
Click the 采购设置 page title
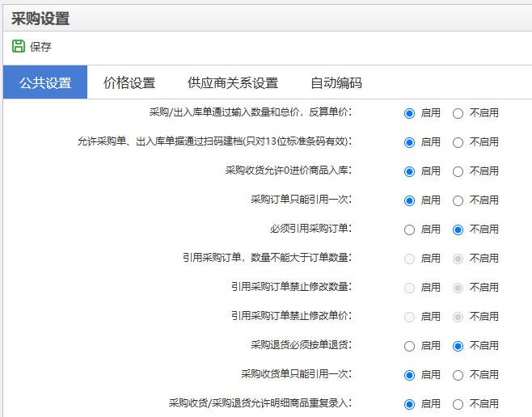click(x=40, y=19)
